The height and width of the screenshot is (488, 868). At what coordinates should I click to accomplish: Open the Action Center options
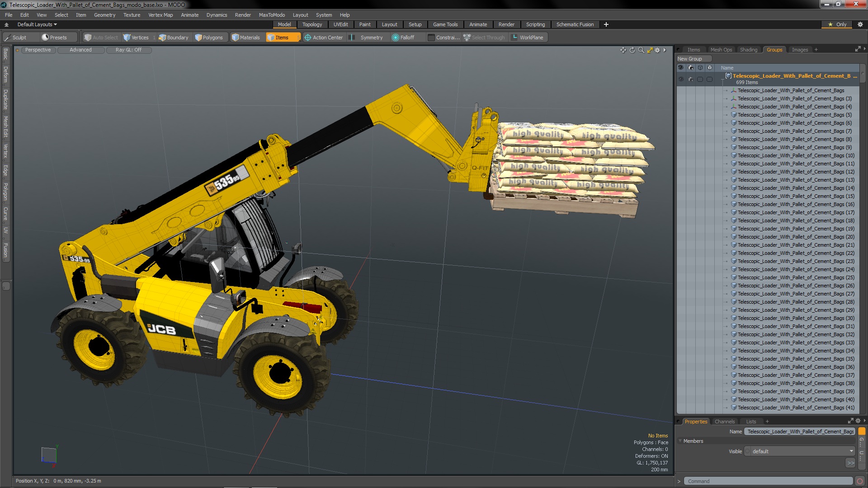(324, 38)
